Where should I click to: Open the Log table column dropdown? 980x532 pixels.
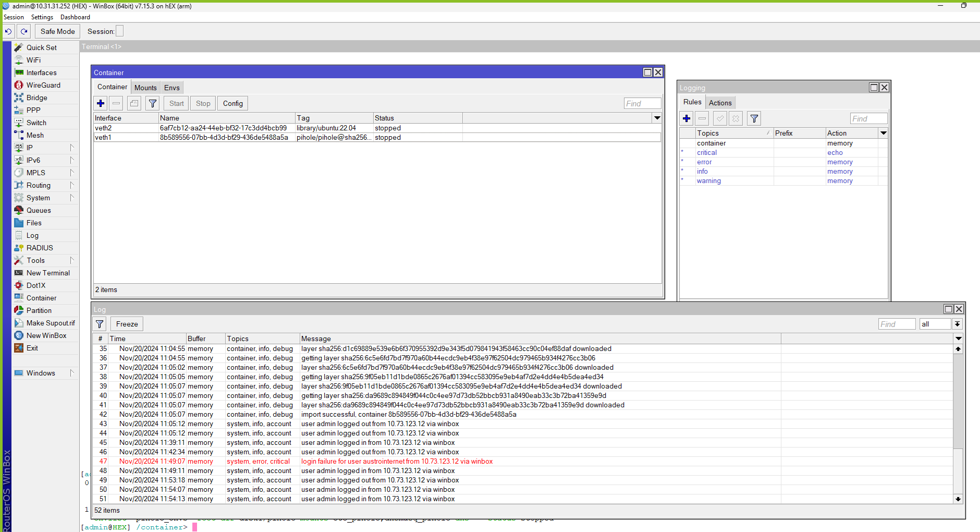coord(958,338)
